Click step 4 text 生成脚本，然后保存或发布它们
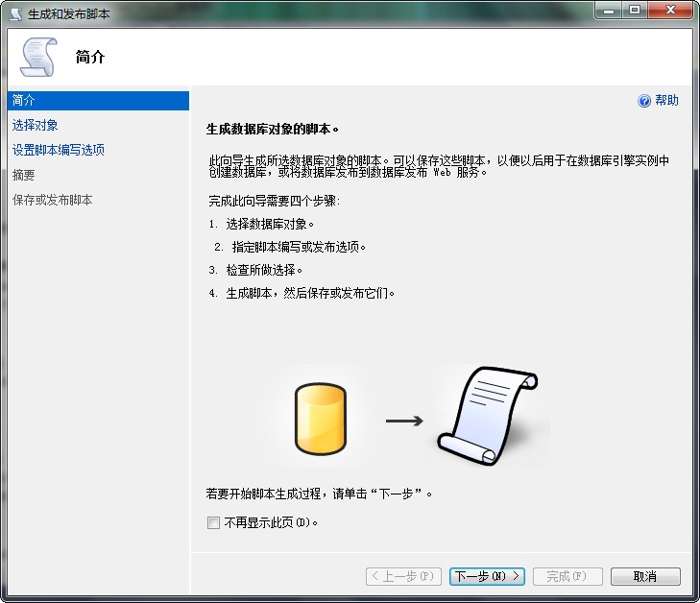The image size is (700, 603). [x=310, y=293]
